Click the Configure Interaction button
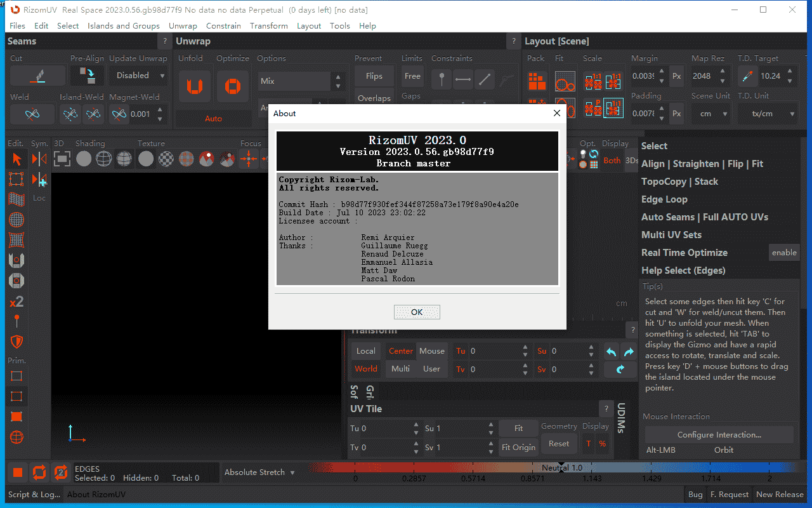812x508 pixels. click(719, 435)
